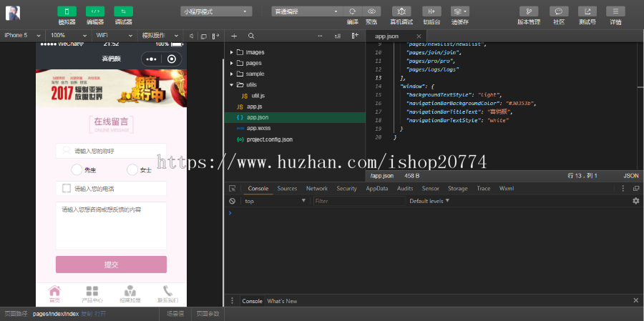Open real device debugging bug icon

[x=401, y=11]
